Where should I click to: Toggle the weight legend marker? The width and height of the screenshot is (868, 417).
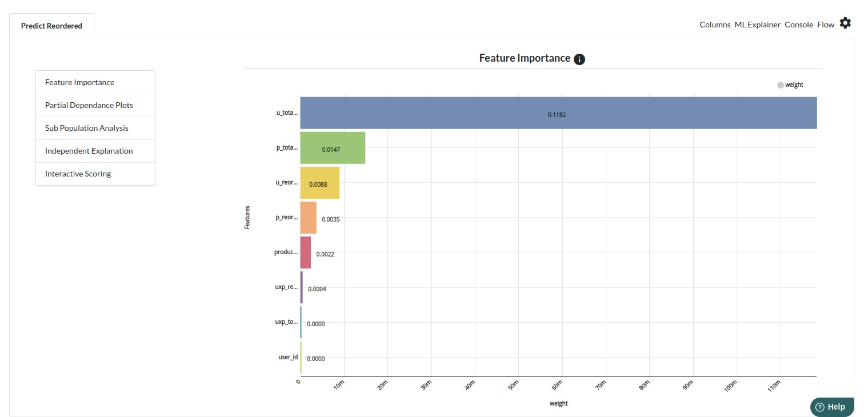tap(781, 85)
